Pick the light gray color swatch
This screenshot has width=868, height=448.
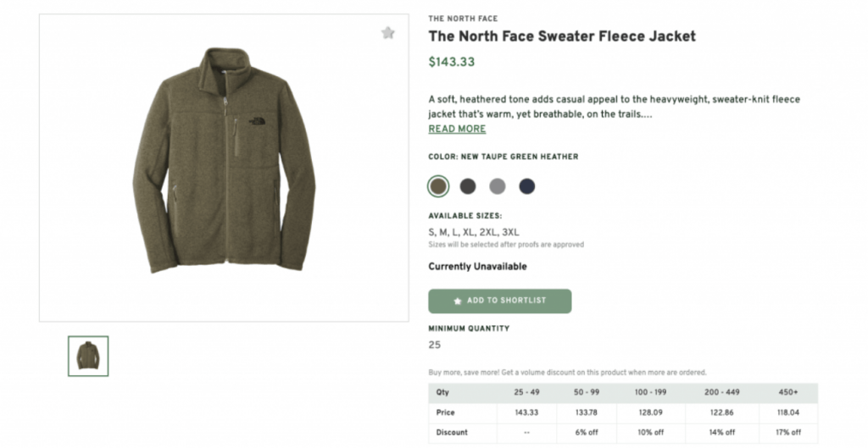coord(498,186)
